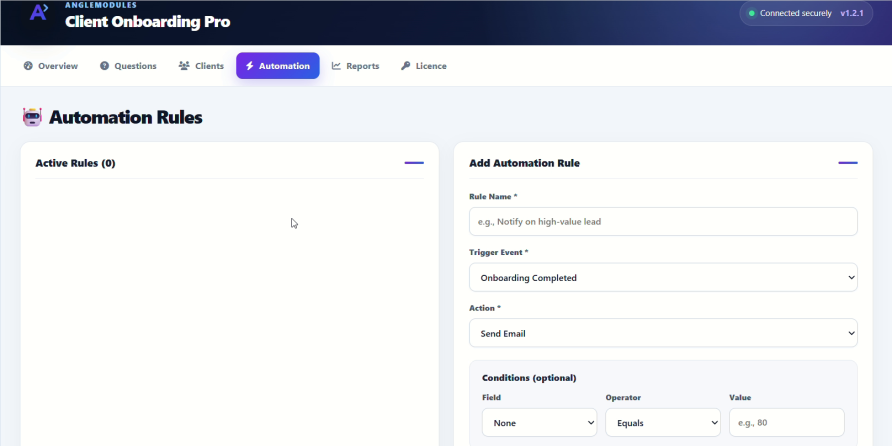Open the Overview tab
892x446 pixels.
(51, 66)
